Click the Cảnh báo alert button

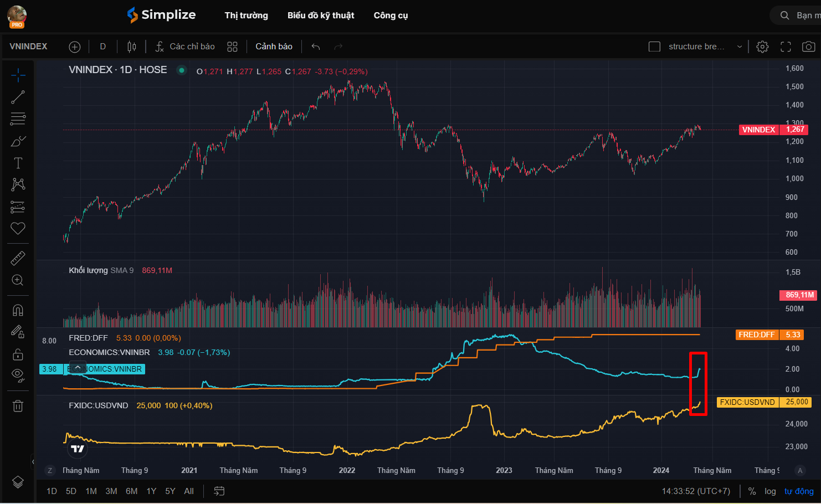coord(274,47)
